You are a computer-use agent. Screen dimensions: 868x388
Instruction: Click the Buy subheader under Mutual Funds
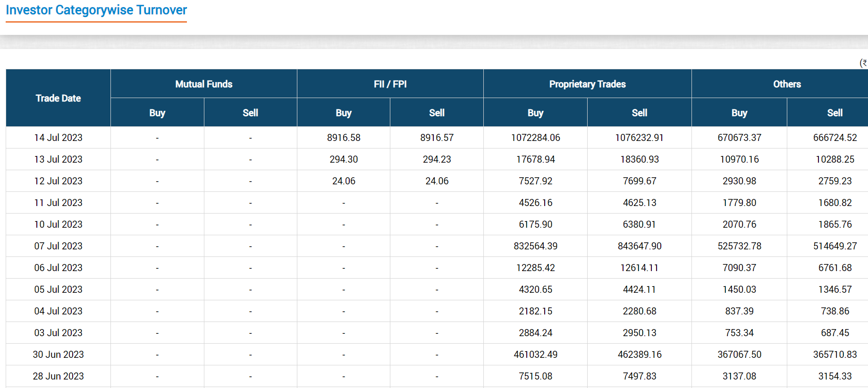pos(157,113)
